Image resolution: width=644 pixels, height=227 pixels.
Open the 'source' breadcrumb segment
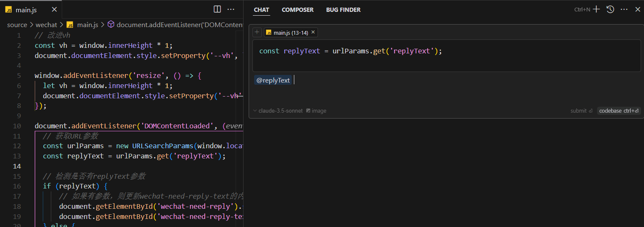pyautogui.click(x=17, y=25)
